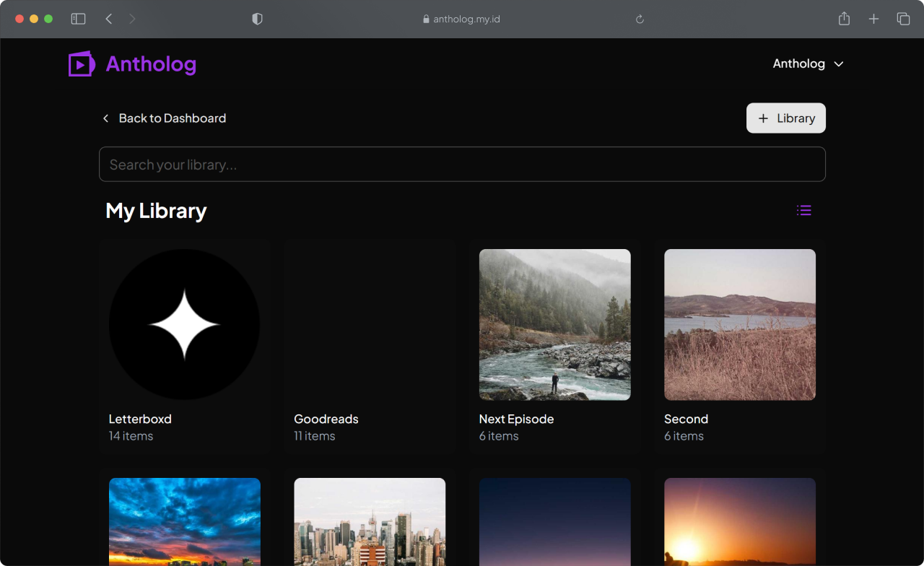Image resolution: width=924 pixels, height=566 pixels.
Task: Navigate back in Safari
Action: click(x=109, y=19)
